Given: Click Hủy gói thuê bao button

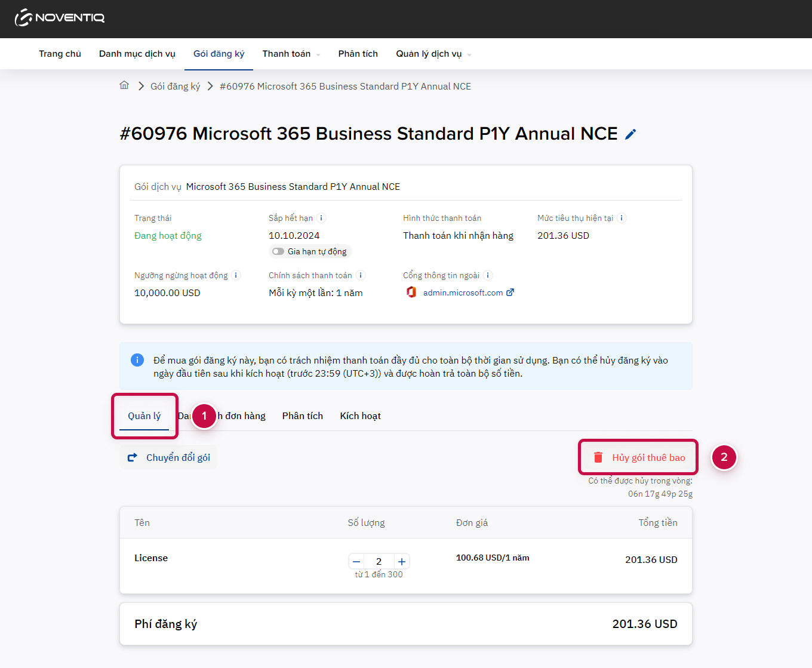Looking at the screenshot, I should click(x=638, y=457).
